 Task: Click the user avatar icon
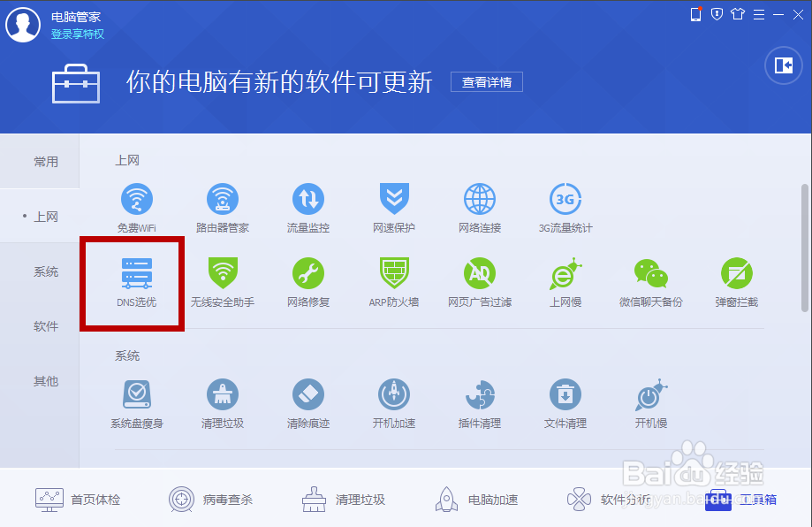pyautogui.click(x=23, y=25)
